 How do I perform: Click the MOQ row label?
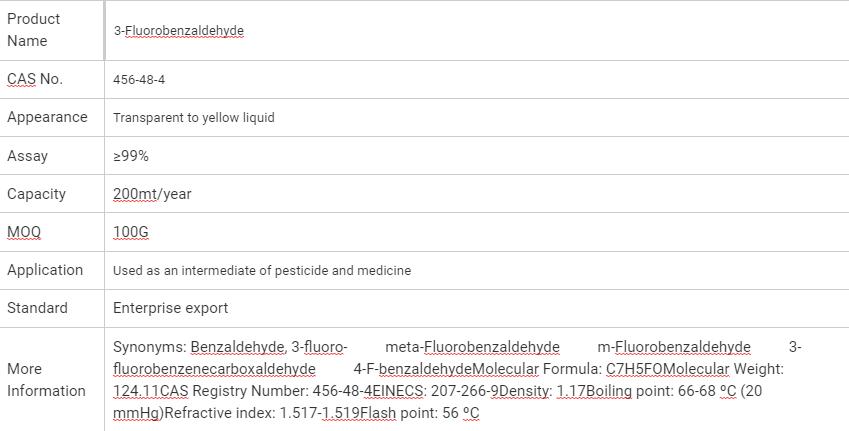[24, 232]
